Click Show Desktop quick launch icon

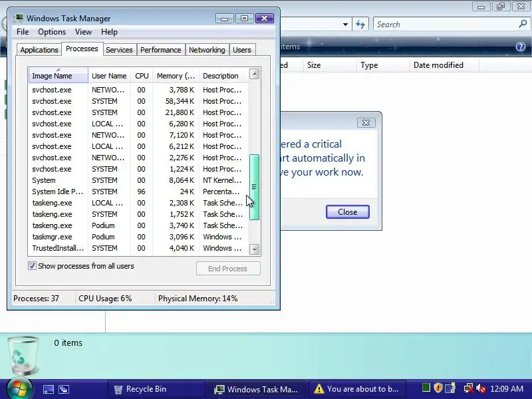point(48,389)
